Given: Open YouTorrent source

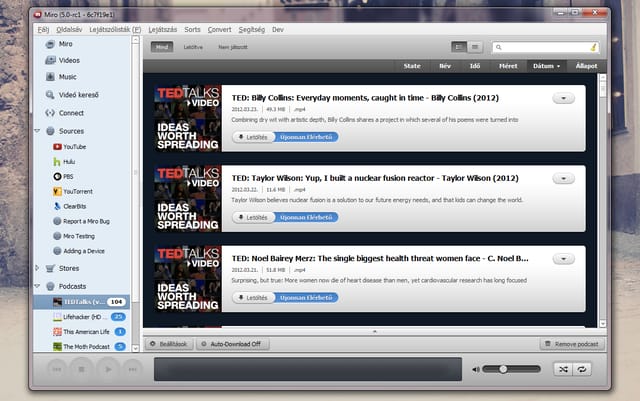Looking at the screenshot, I should pos(73,191).
